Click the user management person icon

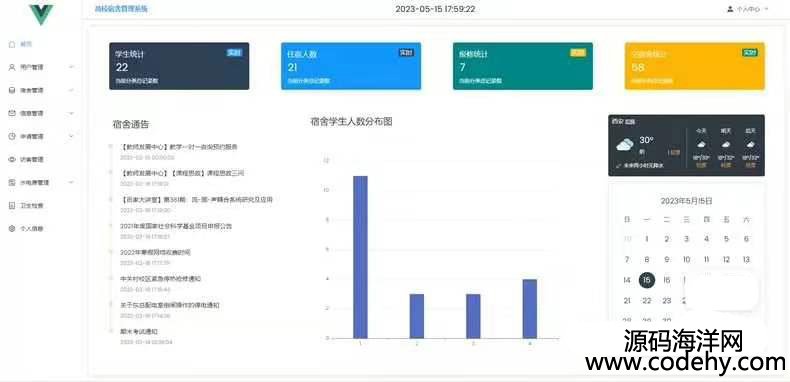tap(12, 67)
